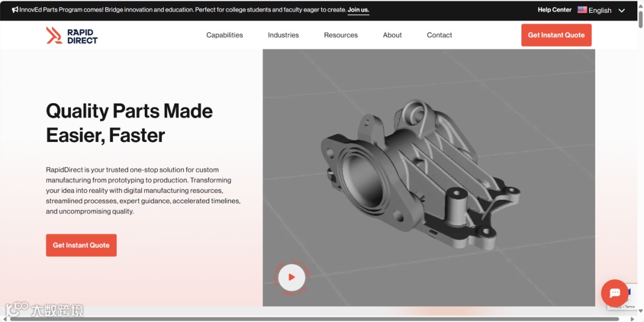
Task: Click the InnovEd Parts Program announcement text
Action: (x=182, y=10)
